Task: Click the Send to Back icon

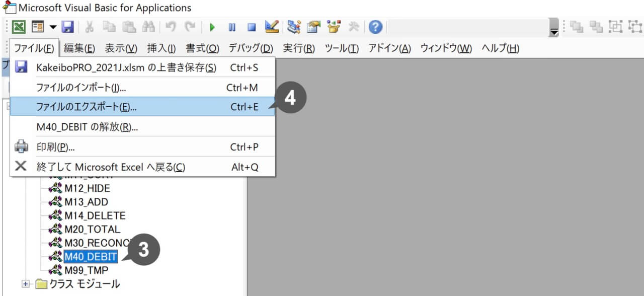Action: tap(596, 27)
